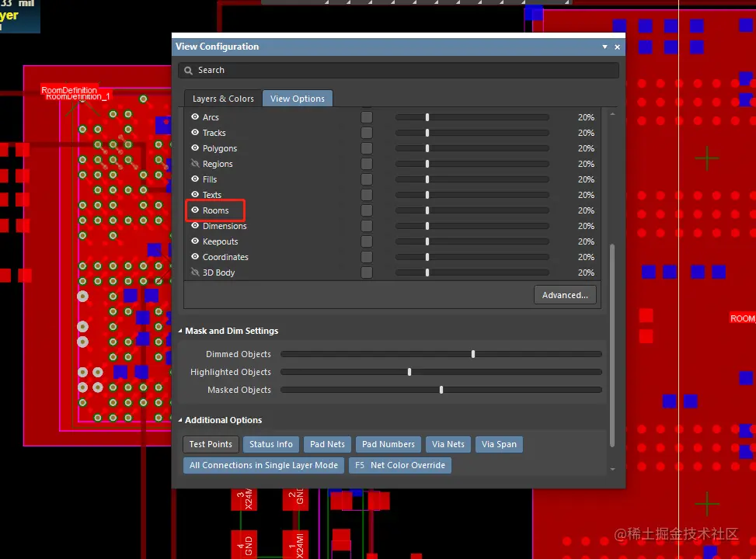Toggle the Status Info option
The width and height of the screenshot is (756, 559).
point(271,444)
